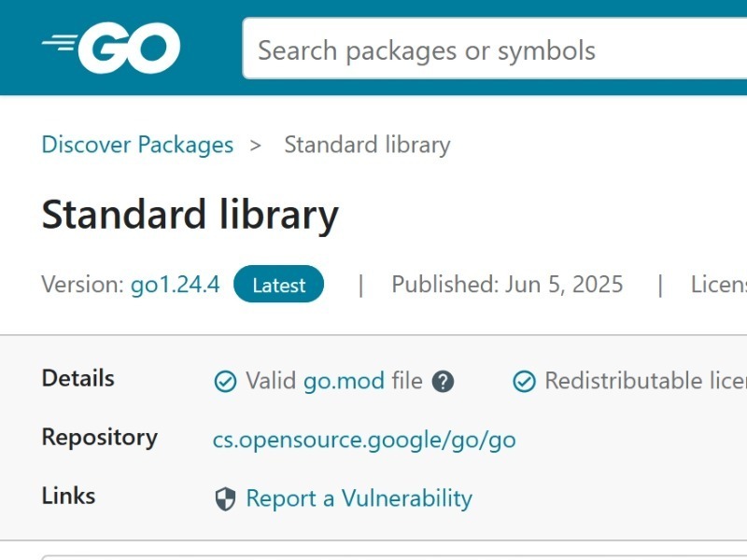Click the go.mod help question mark icon
Viewport: 747px width, 560px height.
tap(443, 382)
